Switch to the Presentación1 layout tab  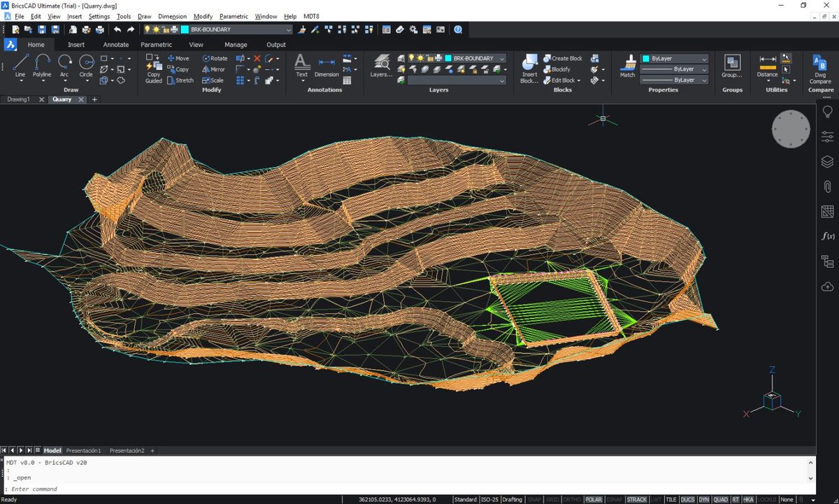click(84, 451)
